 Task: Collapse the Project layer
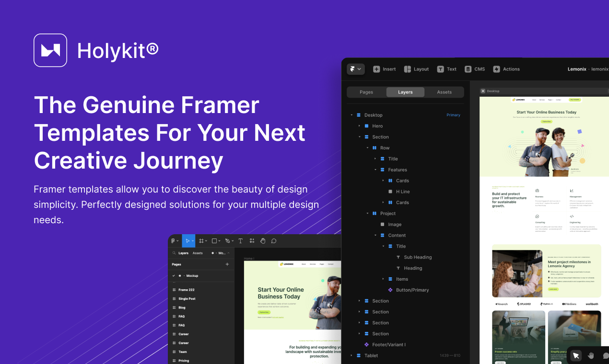367,213
